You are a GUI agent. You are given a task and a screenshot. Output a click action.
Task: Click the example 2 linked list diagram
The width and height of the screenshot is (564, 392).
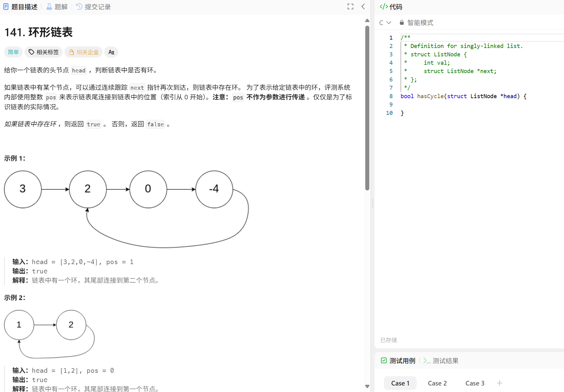coord(49,334)
